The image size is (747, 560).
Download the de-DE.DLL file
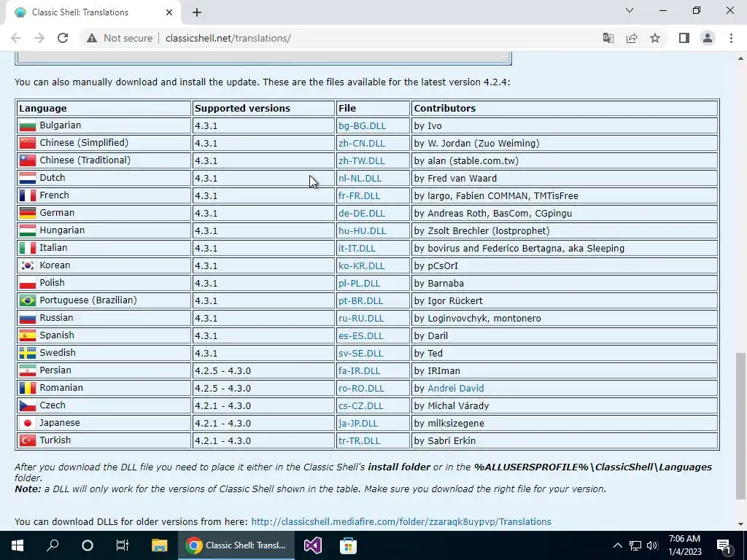pyautogui.click(x=362, y=214)
